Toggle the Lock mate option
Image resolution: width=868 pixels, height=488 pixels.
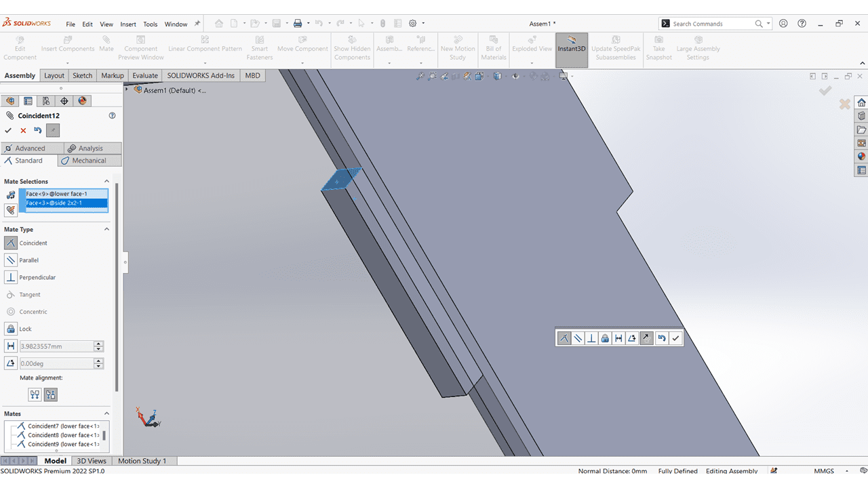tap(11, 329)
